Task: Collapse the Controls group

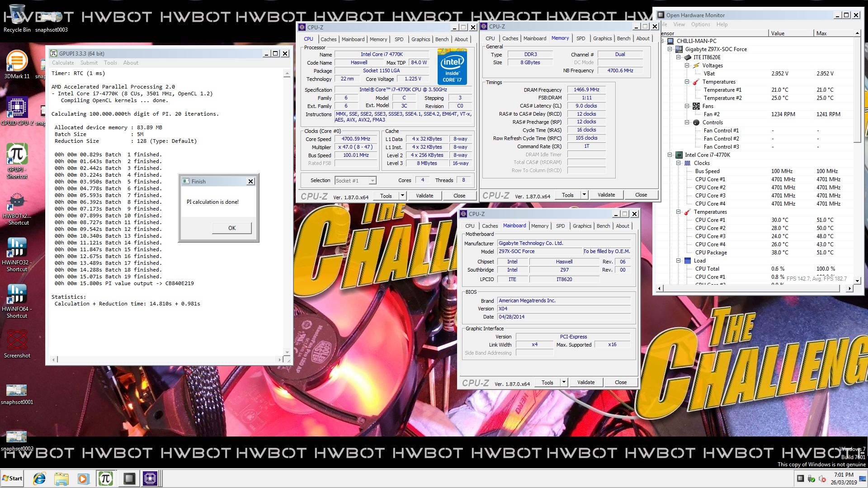Action: point(687,122)
